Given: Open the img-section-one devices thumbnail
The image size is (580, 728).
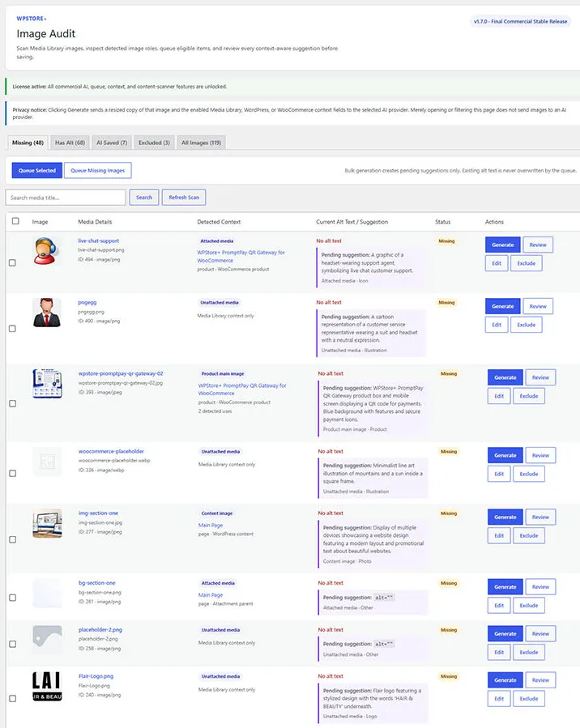Looking at the screenshot, I should coord(47,523).
